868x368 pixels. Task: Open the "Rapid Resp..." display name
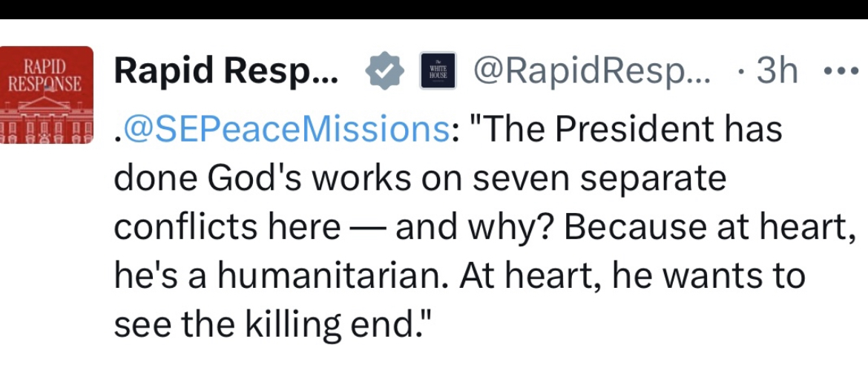(x=226, y=72)
